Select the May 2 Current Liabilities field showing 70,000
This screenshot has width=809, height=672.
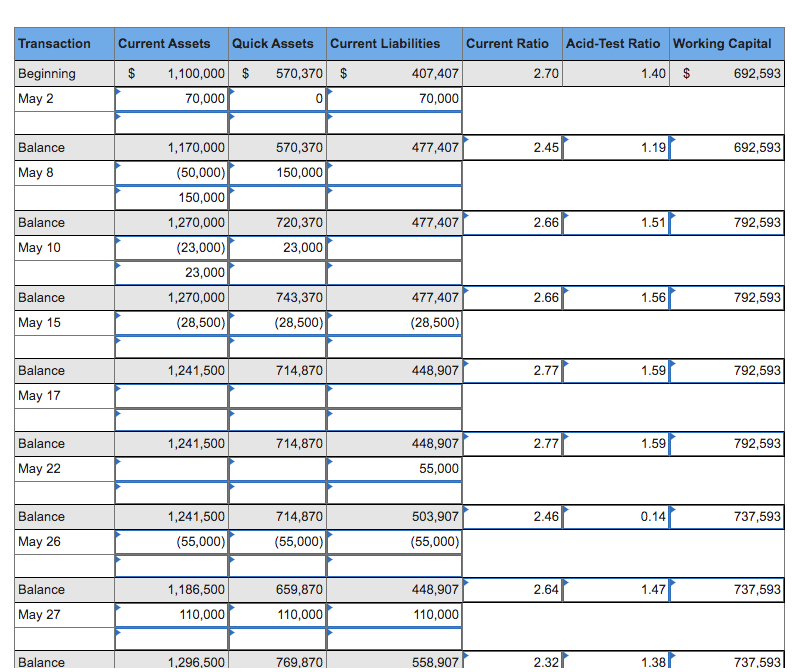point(395,99)
